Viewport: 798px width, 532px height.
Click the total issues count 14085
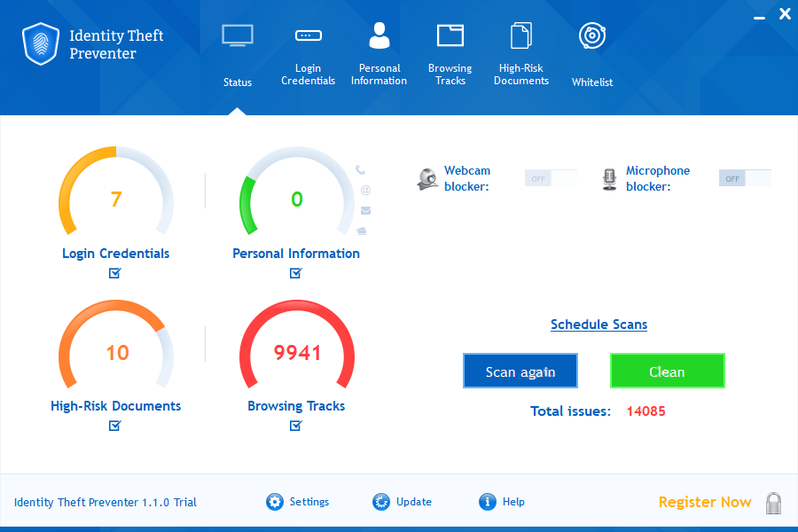645,411
